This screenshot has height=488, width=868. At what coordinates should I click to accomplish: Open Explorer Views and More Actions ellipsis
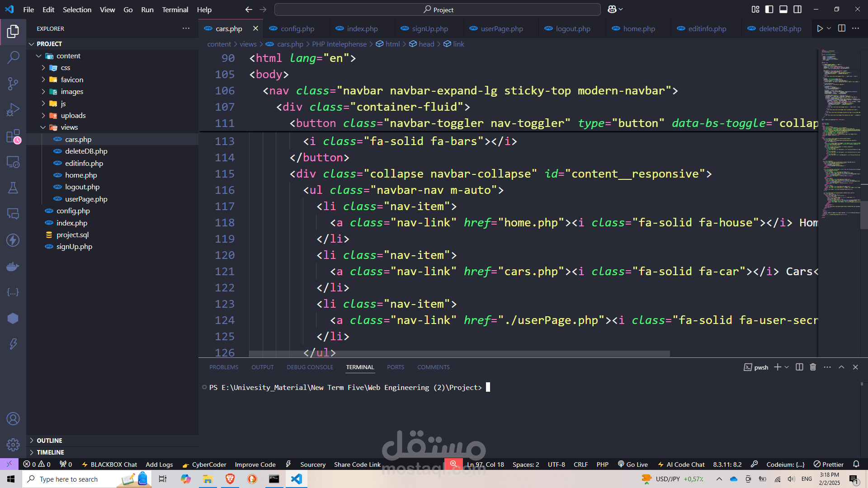[x=186, y=28]
